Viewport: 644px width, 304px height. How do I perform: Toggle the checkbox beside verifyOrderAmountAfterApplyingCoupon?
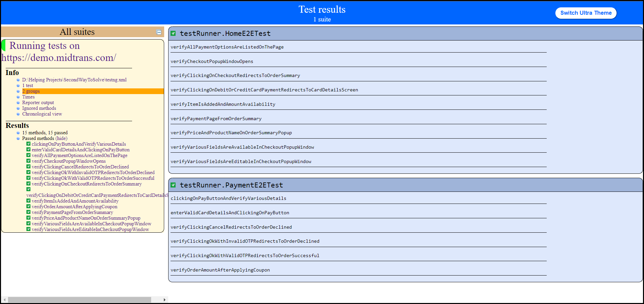[28, 207]
